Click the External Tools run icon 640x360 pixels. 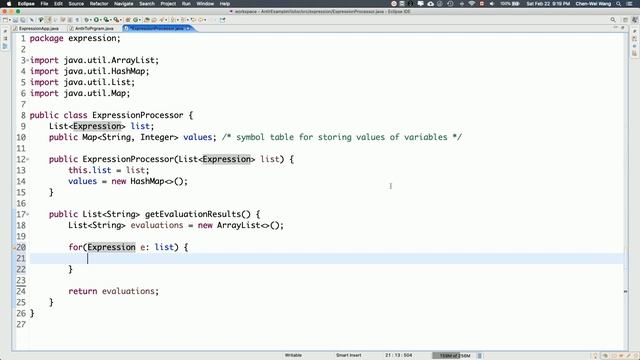click(x=116, y=20)
